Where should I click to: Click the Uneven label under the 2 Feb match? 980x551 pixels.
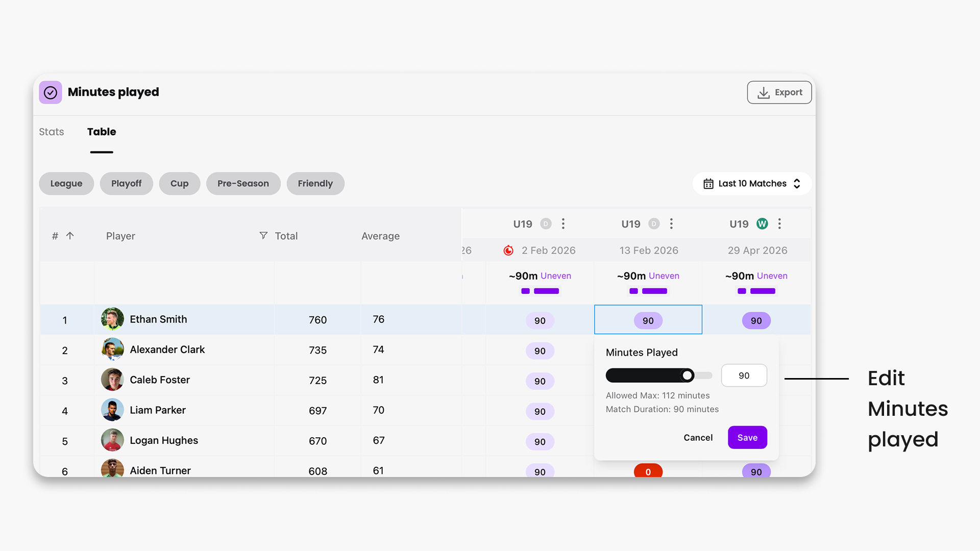pyautogui.click(x=556, y=276)
